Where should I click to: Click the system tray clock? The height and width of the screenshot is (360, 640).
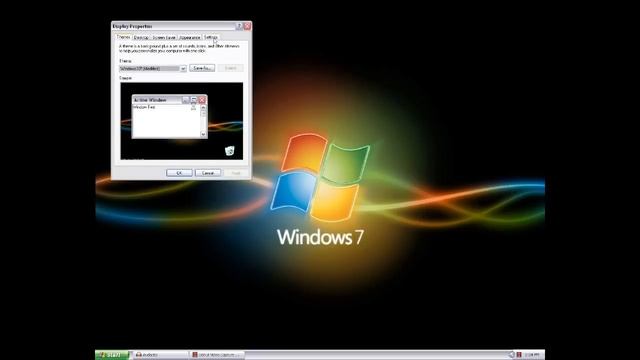[x=532, y=355]
